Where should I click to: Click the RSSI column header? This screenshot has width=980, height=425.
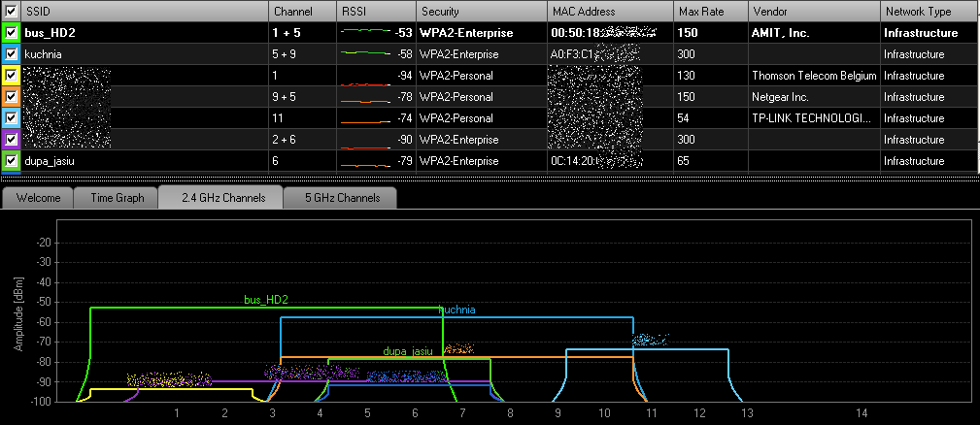pyautogui.click(x=376, y=11)
